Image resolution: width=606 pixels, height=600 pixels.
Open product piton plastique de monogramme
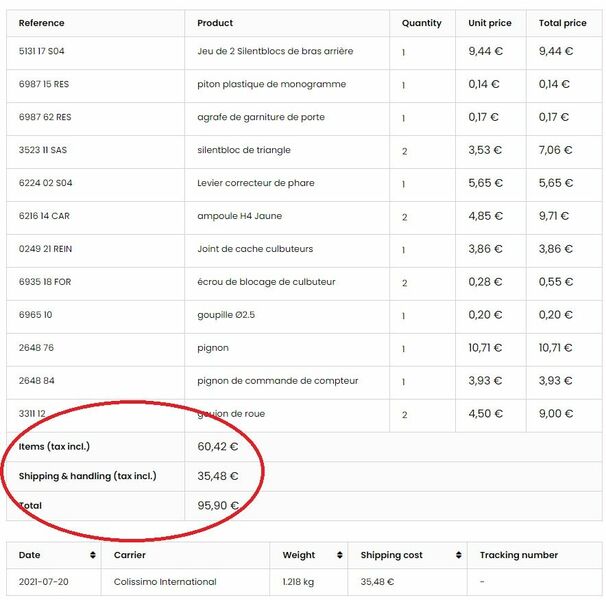[x=272, y=84]
